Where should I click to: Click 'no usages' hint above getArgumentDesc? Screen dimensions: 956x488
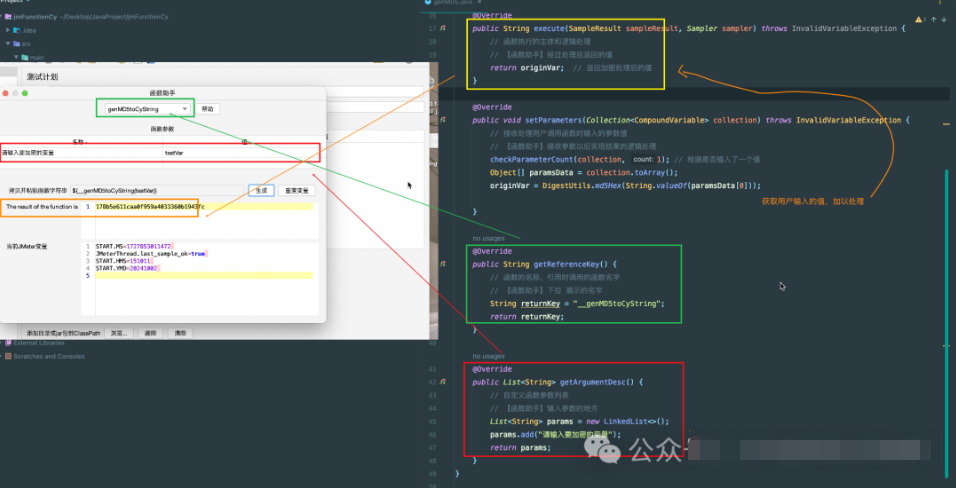[x=488, y=356]
